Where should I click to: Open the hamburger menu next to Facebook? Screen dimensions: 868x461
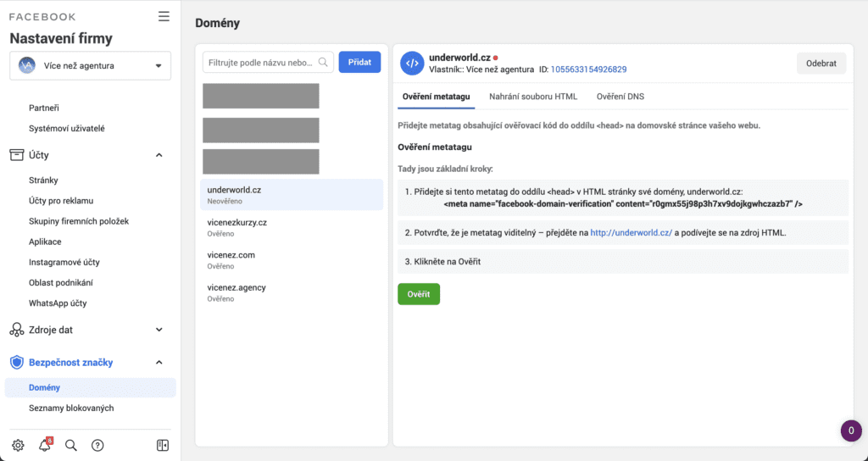(x=164, y=16)
